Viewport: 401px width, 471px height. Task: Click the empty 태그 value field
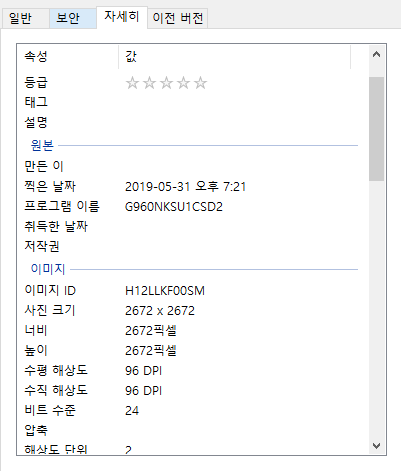[238, 102]
